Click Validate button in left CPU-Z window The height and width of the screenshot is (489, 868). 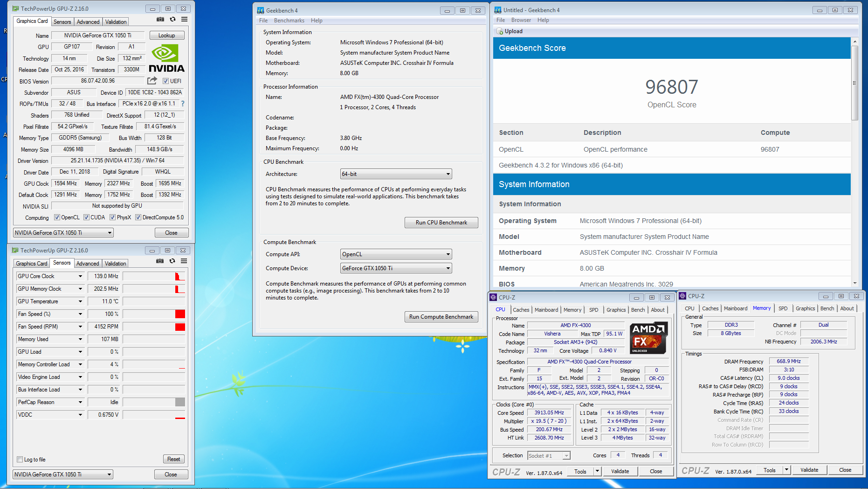[620, 471]
